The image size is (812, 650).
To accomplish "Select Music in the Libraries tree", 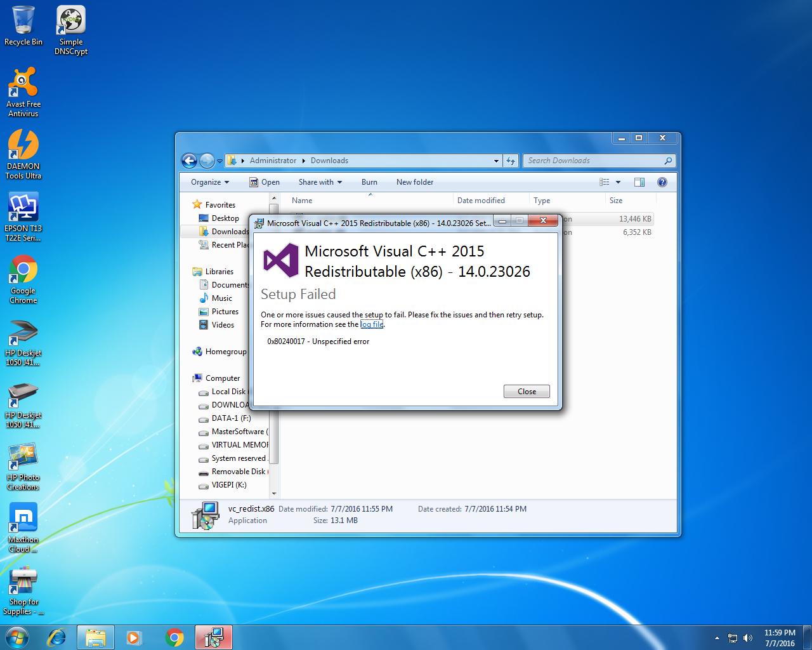I will coord(221,298).
